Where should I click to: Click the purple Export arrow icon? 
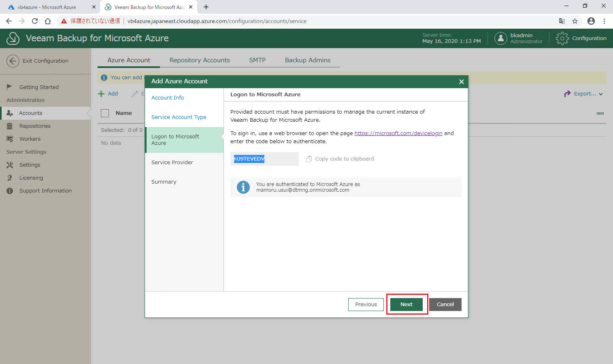coord(567,94)
